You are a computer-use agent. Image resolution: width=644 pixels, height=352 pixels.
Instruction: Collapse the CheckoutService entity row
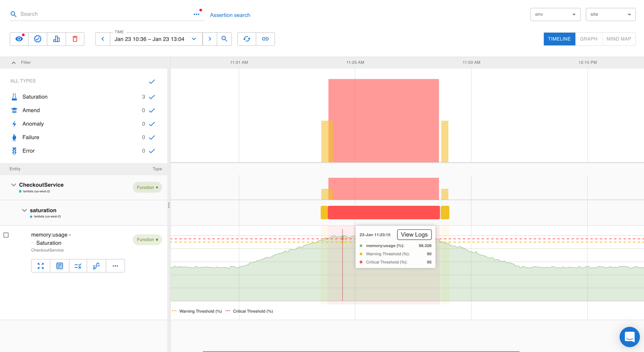pos(14,185)
